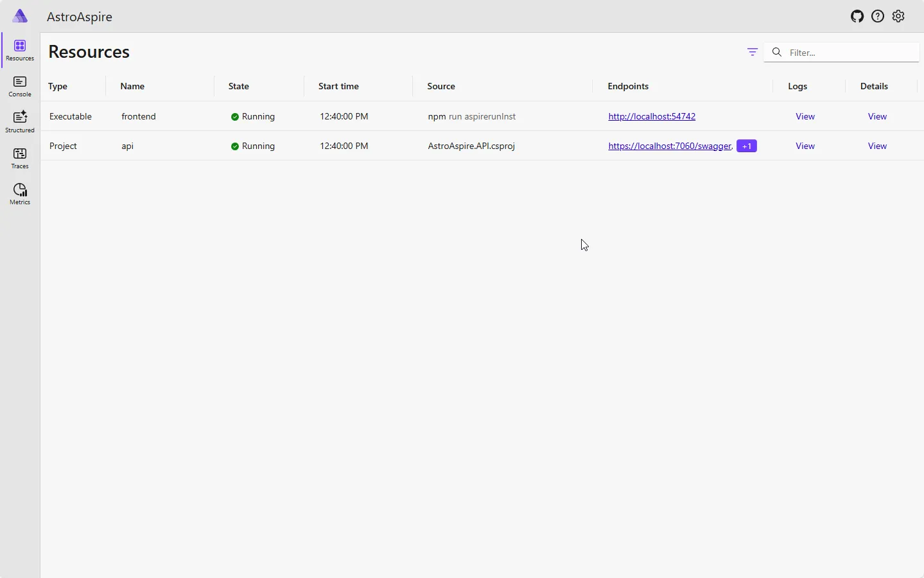
Task: Click the Project type cell
Action: coord(63,146)
